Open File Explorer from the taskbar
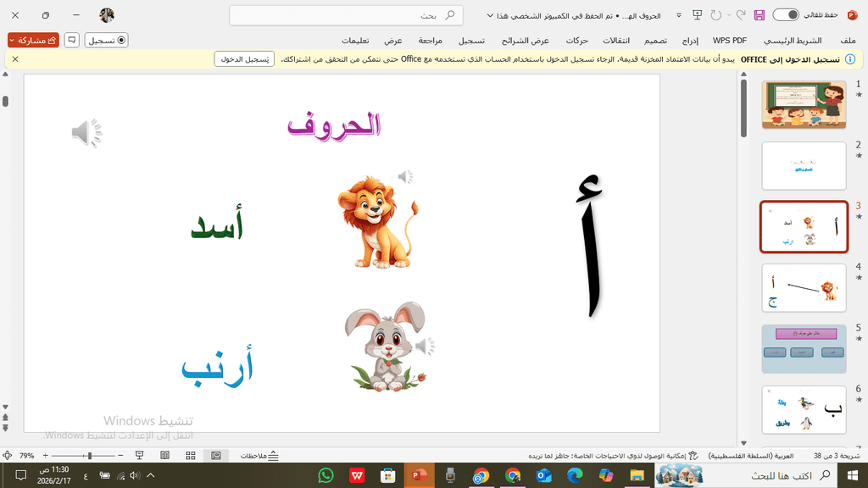868x488 pixels. point(637,475)
